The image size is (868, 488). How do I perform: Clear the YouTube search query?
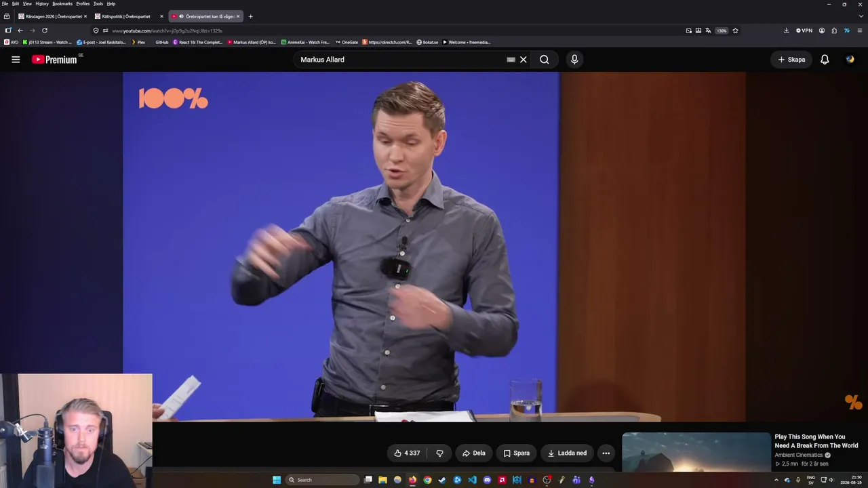523,60
